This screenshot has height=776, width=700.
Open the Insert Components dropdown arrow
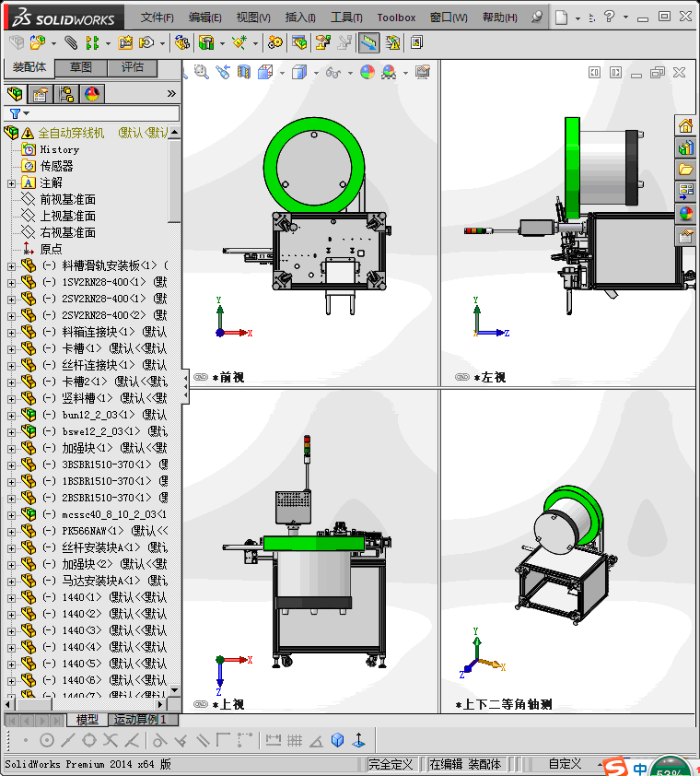point(53,43)
